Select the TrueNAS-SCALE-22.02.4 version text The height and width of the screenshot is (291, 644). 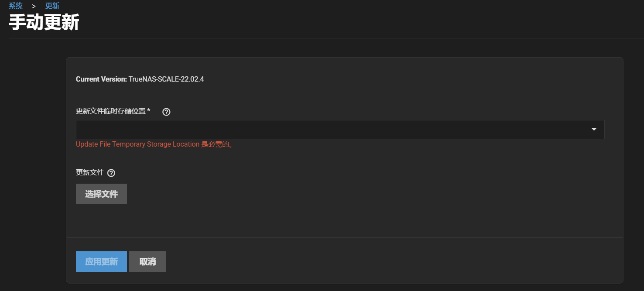coord(166,79)
